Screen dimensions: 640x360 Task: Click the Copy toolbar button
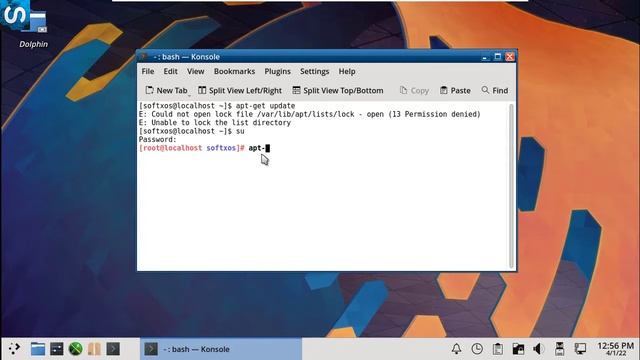pyautogui.click(x=414, y=90)
